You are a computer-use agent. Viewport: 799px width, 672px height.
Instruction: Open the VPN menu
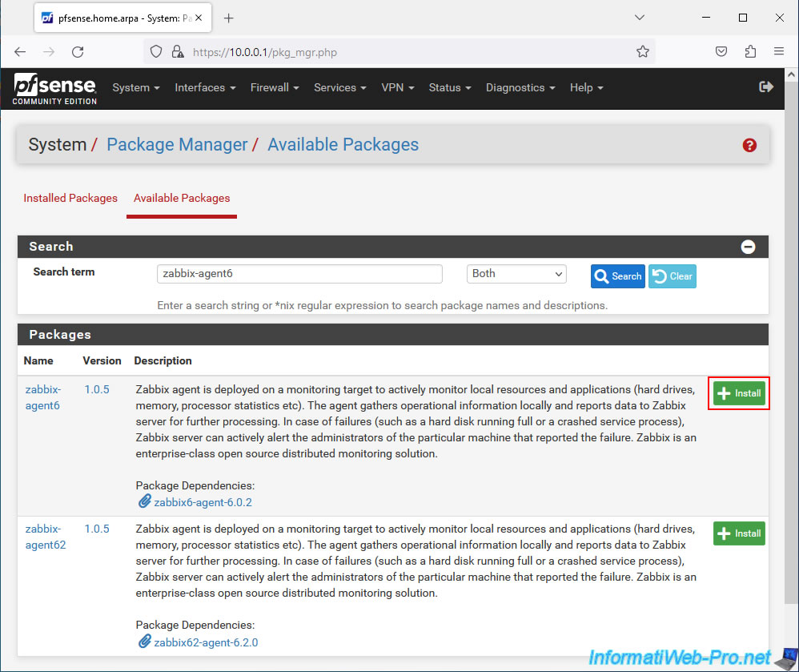pyautogui.click(x=397, y=87)
